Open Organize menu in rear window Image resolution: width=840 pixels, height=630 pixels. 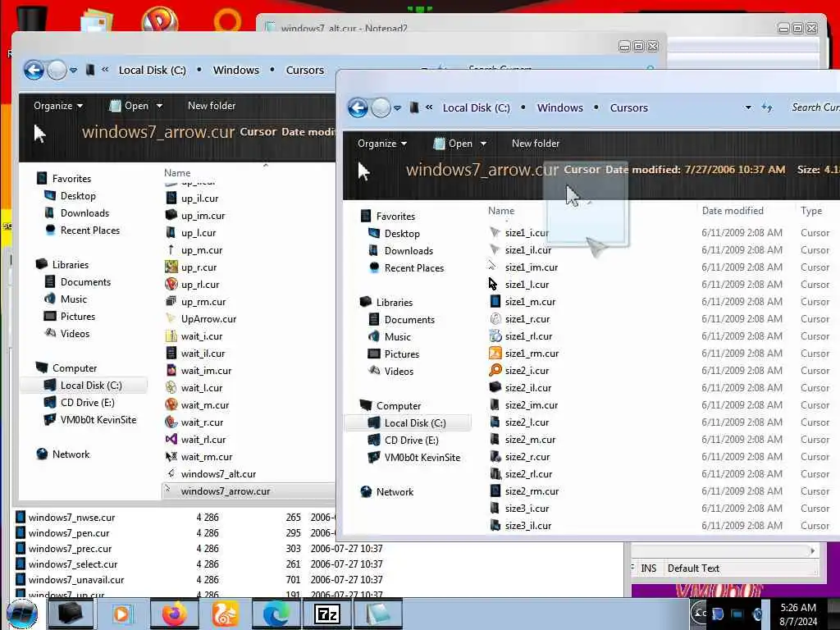[58, 106]
